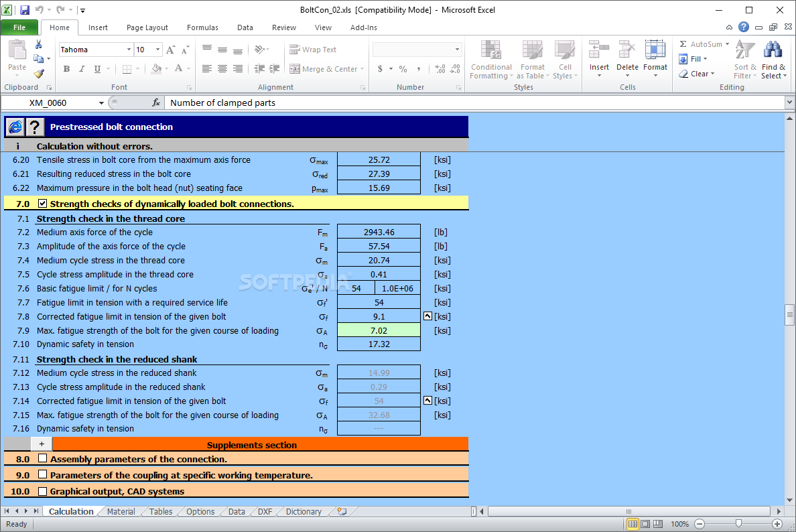Check Graphical output, CAD systems box
The width and height of the screenshot is (796, 532).
point(43,491)
